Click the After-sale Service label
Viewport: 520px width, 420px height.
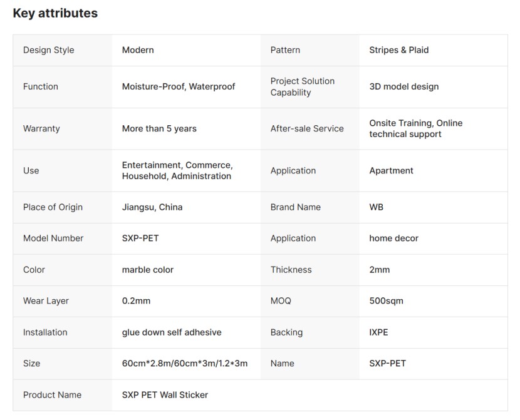[x=307, y=129]
